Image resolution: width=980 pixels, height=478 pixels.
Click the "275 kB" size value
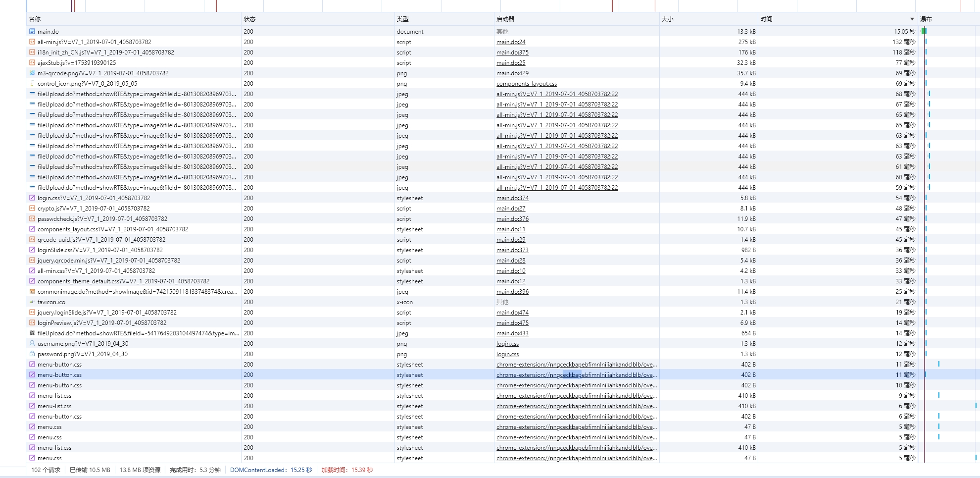(x=747, y=42)
